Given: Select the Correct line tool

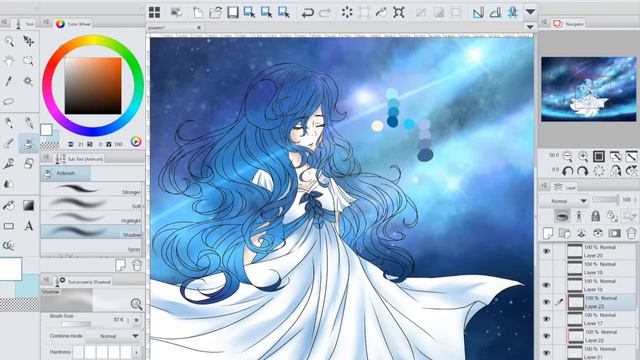Looking at the screenshot, I should (x=9, y=245).
